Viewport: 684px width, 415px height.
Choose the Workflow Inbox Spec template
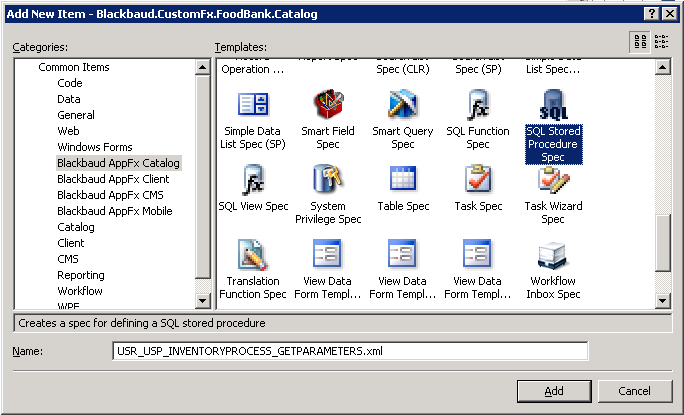[553, 256]
